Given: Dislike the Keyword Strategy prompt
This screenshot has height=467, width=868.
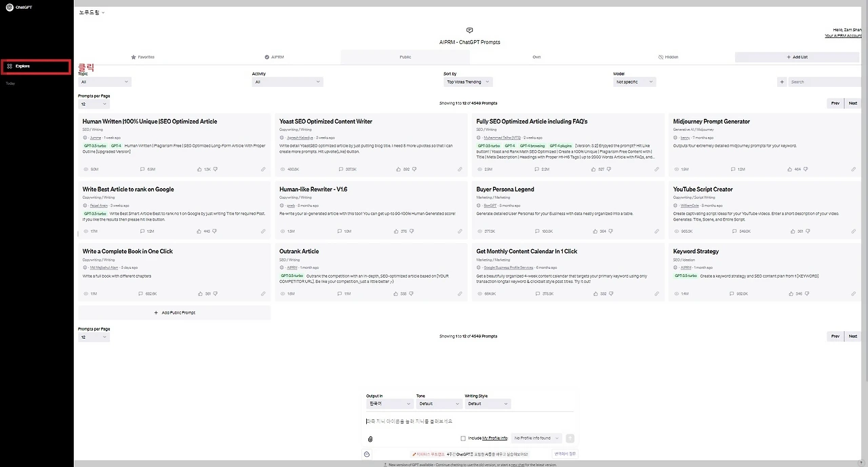Looking at the screenshot, I should [x=806, y=294].
